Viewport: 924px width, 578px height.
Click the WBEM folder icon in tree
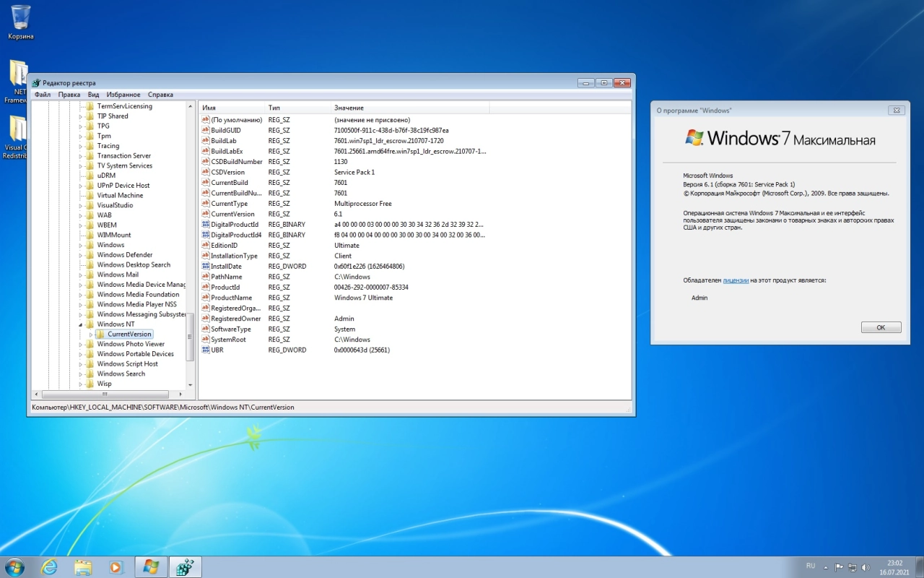[x=90, y=225]
